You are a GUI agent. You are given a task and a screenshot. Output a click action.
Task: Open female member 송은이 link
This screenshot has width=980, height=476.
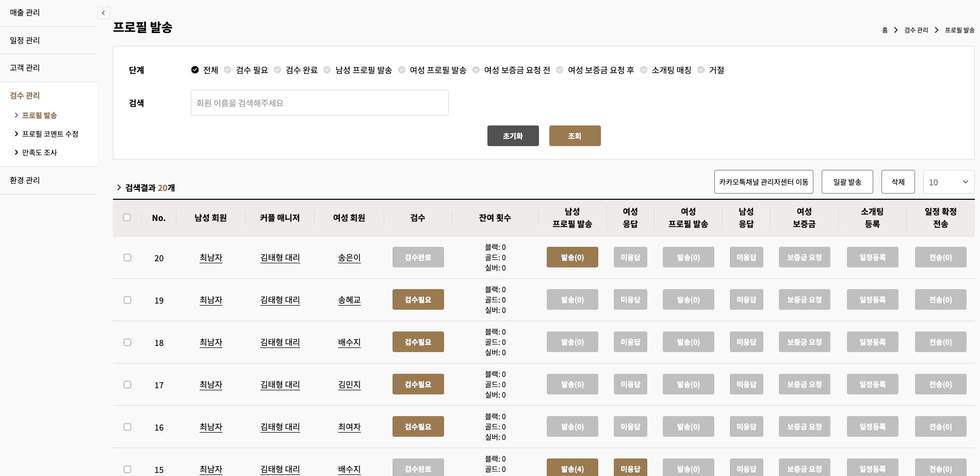pyautogui.click(x=349, y=258)
